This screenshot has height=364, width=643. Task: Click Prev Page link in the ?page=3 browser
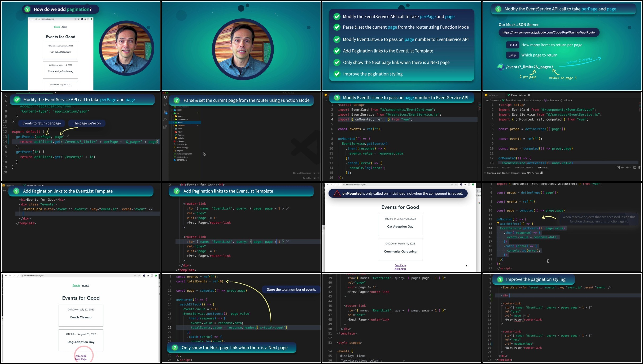400,265
